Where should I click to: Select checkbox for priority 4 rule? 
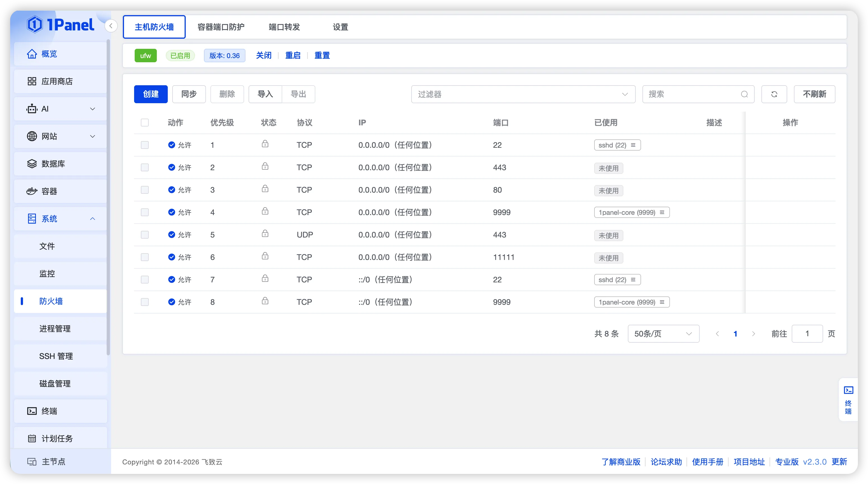point(144,212)
